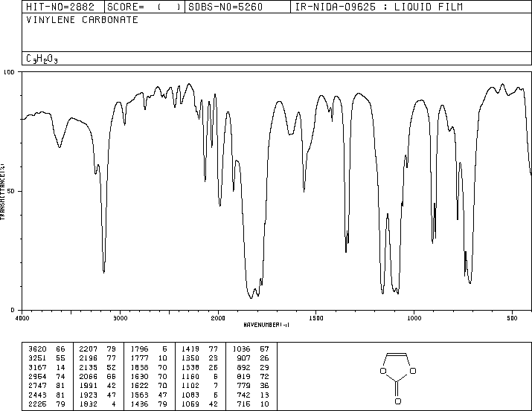
Task: Click the 4000 wavenumber axis label
Action: [x=22, y=318]
